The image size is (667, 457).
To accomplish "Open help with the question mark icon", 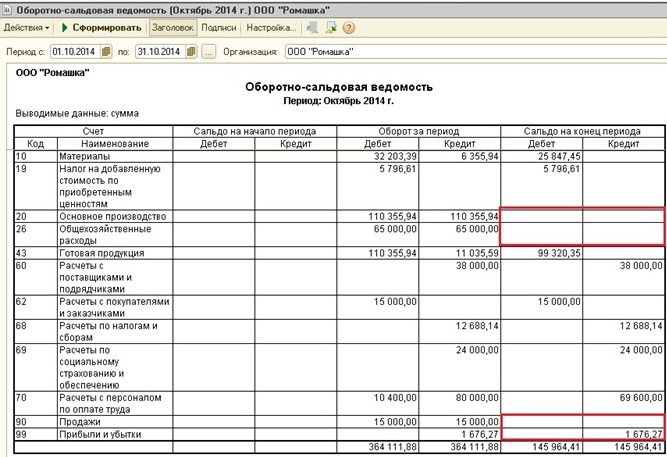I will 349,28.
